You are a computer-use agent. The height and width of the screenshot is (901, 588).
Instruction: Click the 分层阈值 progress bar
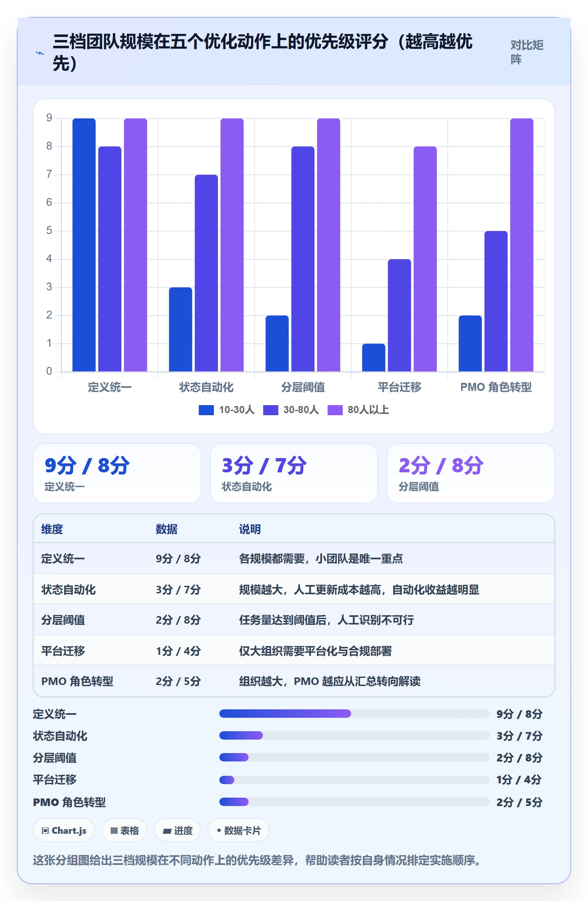point(354,757)
